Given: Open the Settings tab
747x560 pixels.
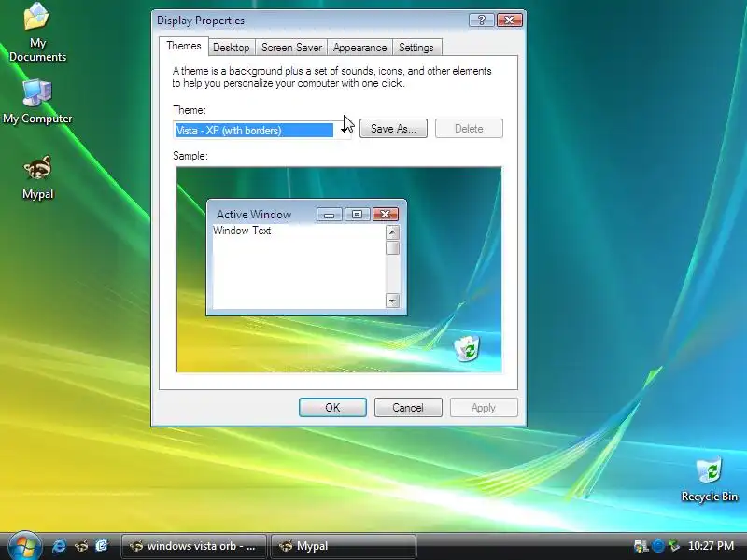Looking at the screenshot, I should click(416, 48).
